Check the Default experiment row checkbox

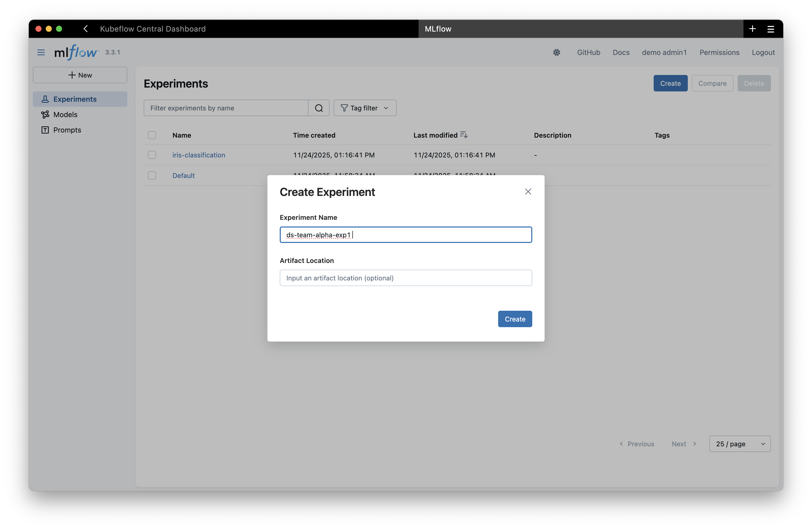pyautogui.click(x=152, y=175)
